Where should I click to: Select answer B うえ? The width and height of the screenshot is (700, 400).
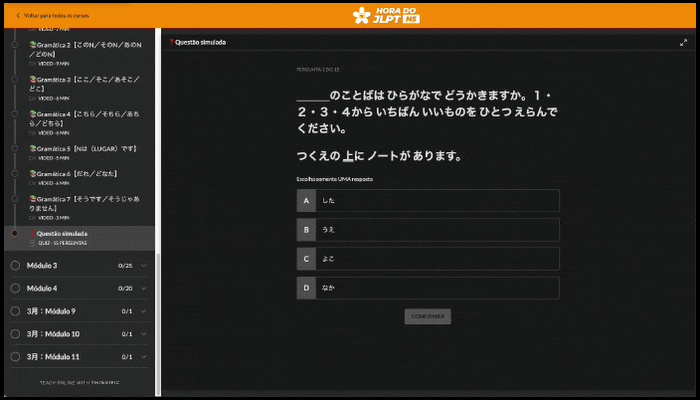point(428,230)
